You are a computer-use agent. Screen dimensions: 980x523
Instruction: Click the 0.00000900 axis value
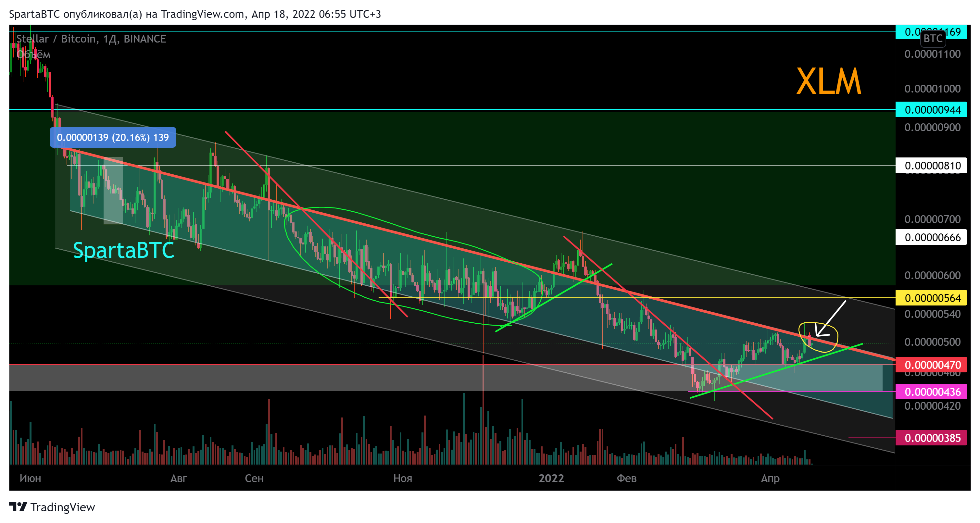tap(933, 127)
